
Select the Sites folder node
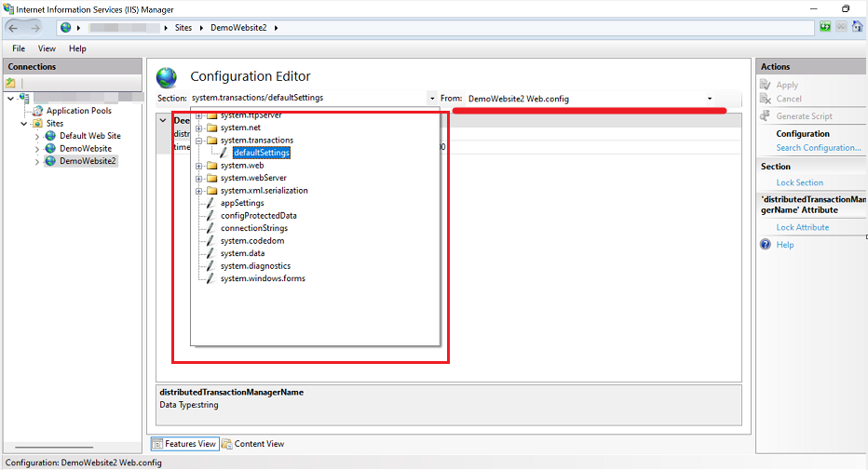coord(55,123)
